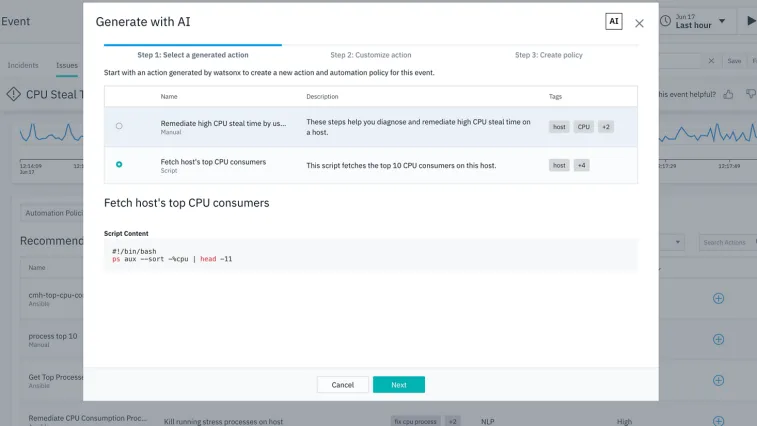Click the Cancel button
Viewport: 757px width, 426px height.
point(343,384)
